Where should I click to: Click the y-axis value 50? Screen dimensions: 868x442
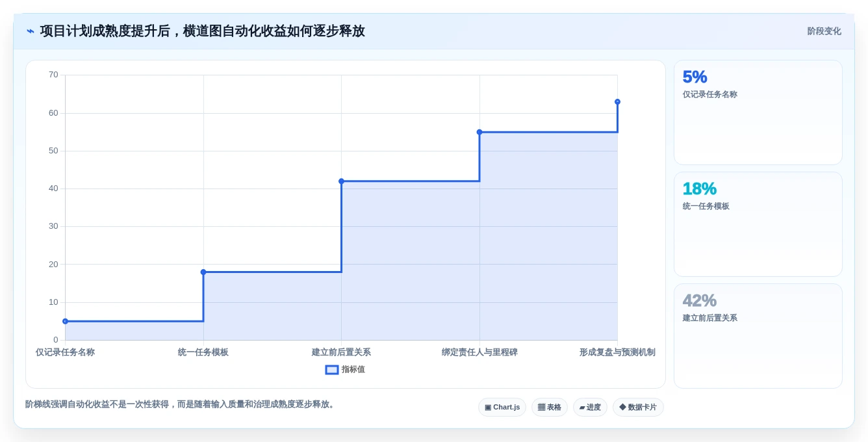(x=53, y=151)
